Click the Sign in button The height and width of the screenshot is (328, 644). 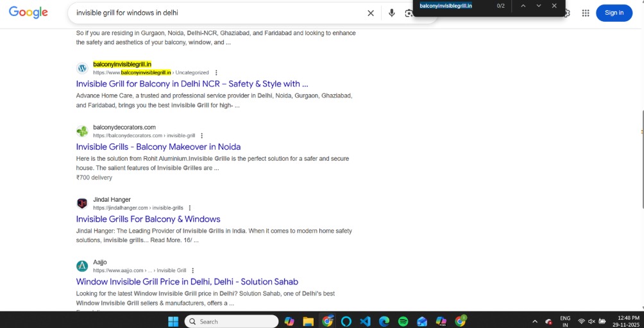tap(614, 13)
